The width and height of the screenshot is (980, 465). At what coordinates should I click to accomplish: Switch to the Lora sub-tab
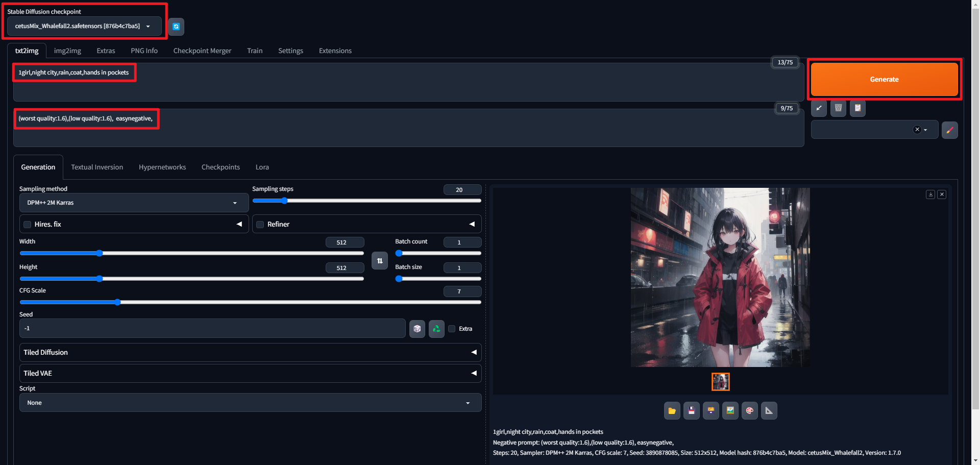tap(262, 167)
